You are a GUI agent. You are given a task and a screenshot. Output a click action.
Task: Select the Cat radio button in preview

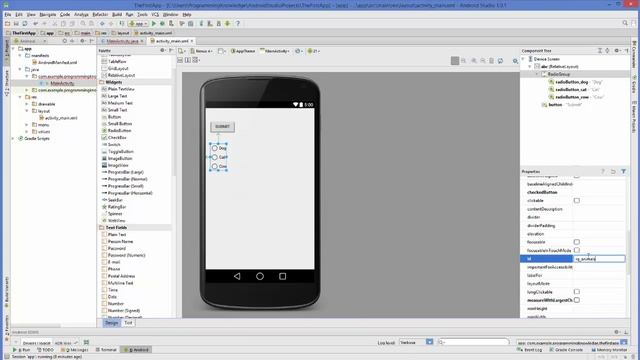215,157
